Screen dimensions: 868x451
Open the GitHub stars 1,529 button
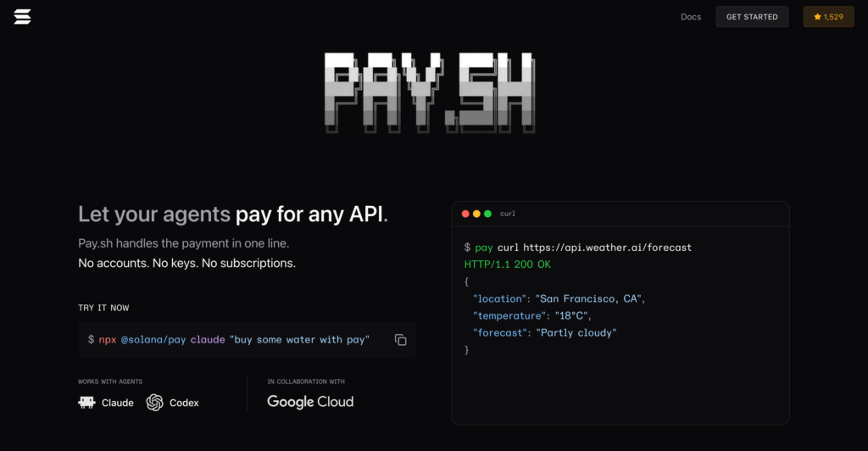[828, 17]
